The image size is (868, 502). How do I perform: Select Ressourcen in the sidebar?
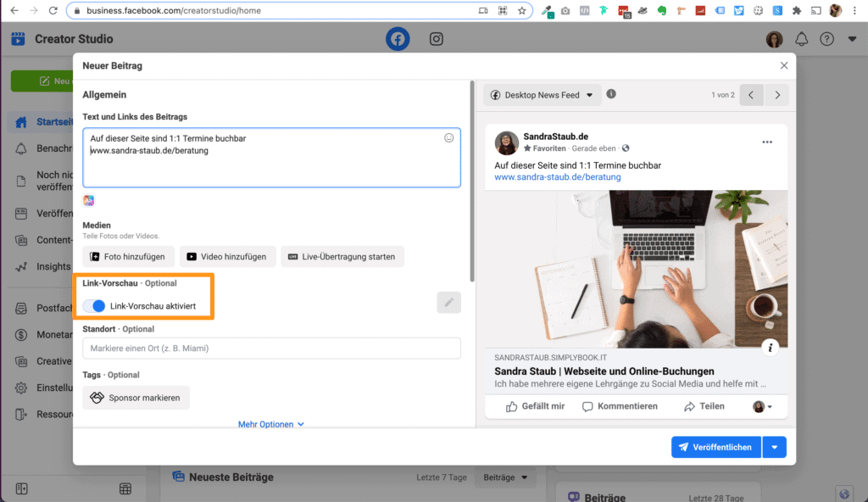pos(44,415)
